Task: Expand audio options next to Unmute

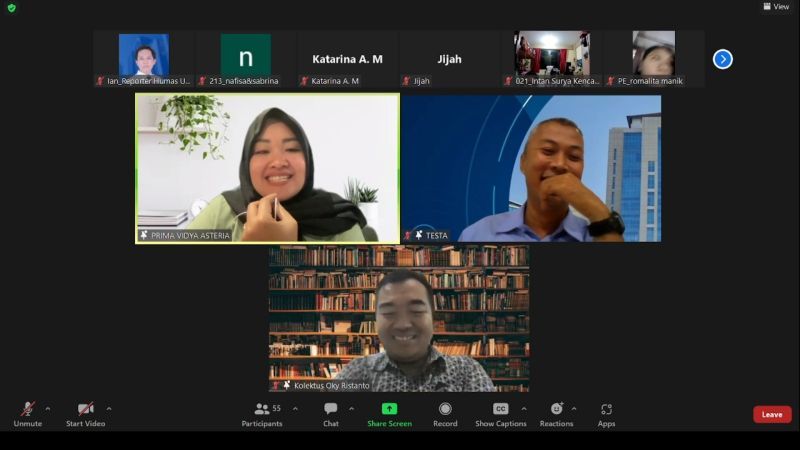Action: (x=48, y=408)
